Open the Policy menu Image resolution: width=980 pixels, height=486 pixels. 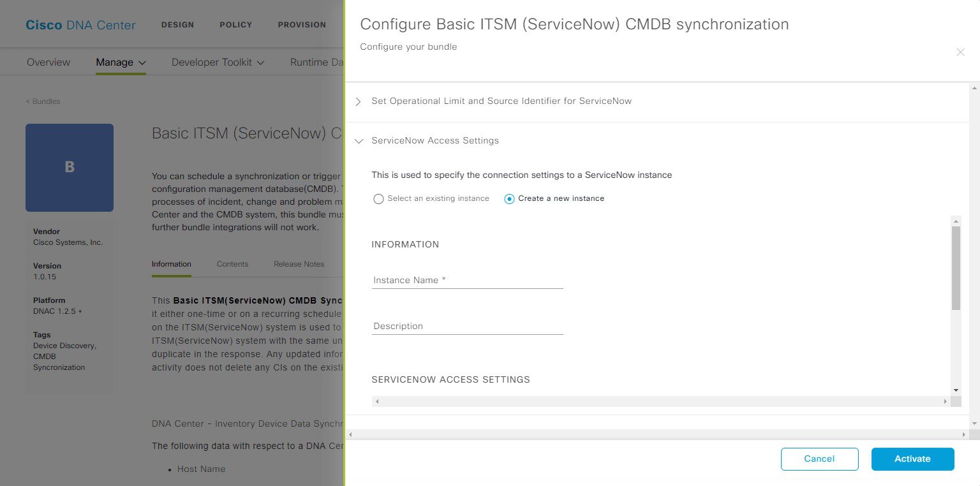click(x=235, y=25)
